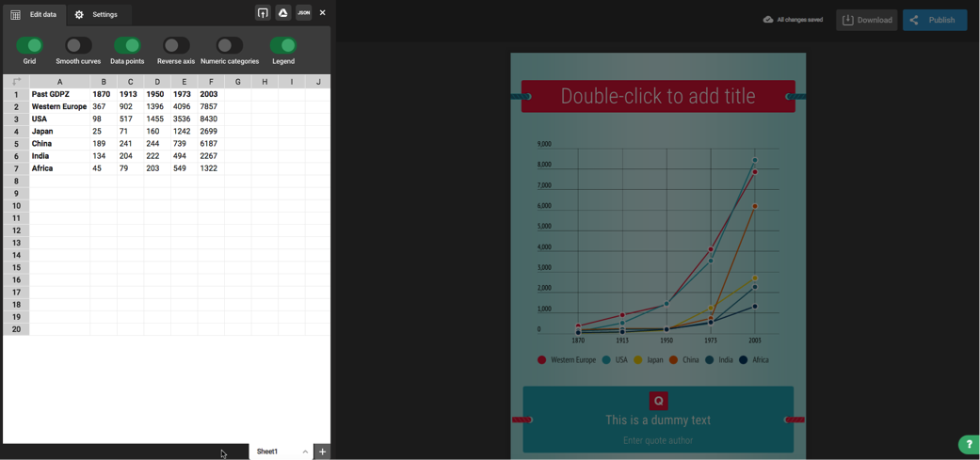Import data from Google Drive icon
Image resolution: width=980 pixels, height=460 pixels.
[x=282, y=13]
